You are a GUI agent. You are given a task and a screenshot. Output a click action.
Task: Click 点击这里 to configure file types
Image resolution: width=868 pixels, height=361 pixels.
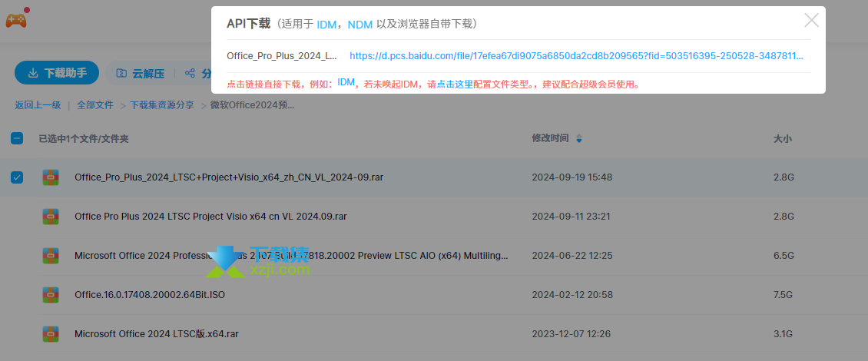[x=455, y=84]
